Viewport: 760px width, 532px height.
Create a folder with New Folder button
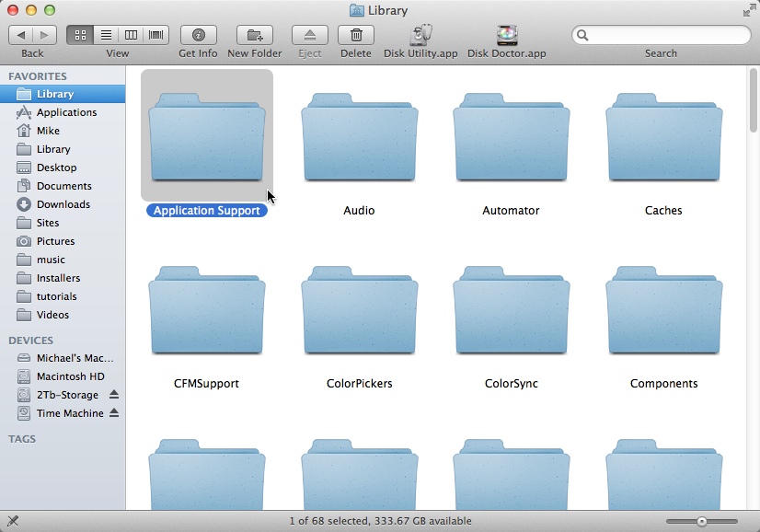255,35
